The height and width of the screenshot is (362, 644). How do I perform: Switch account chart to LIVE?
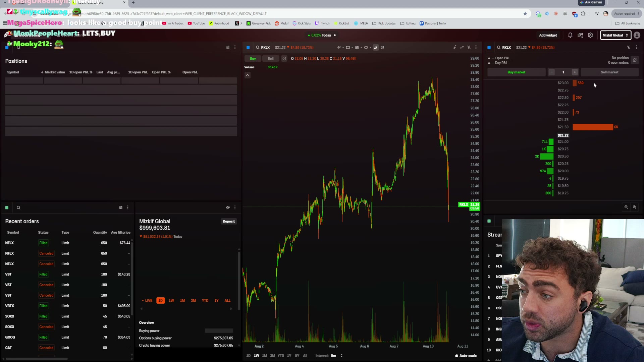point(147,301)
